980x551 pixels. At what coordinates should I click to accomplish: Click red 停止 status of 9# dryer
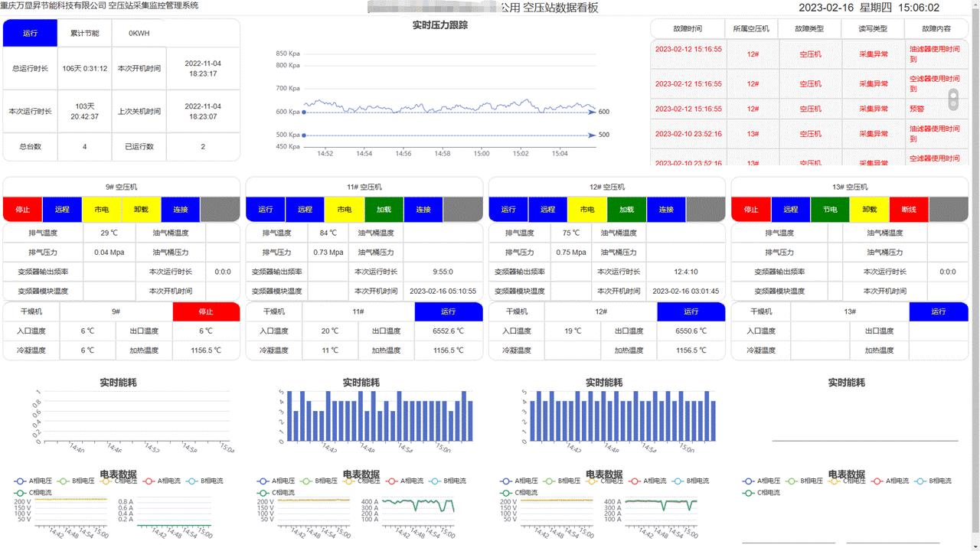click(206, 311)
